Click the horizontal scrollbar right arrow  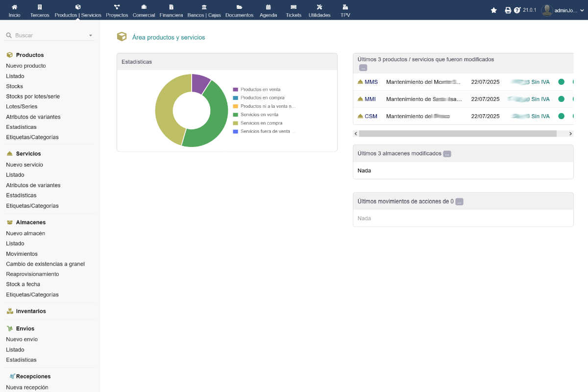tap(570, 133)
